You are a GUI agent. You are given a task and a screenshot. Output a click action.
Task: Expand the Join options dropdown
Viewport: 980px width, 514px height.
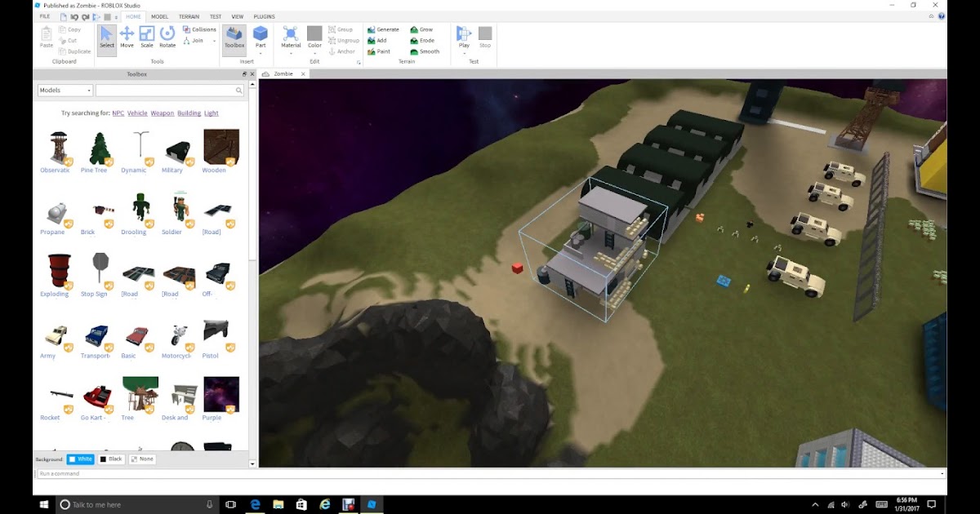coord(215,41)
